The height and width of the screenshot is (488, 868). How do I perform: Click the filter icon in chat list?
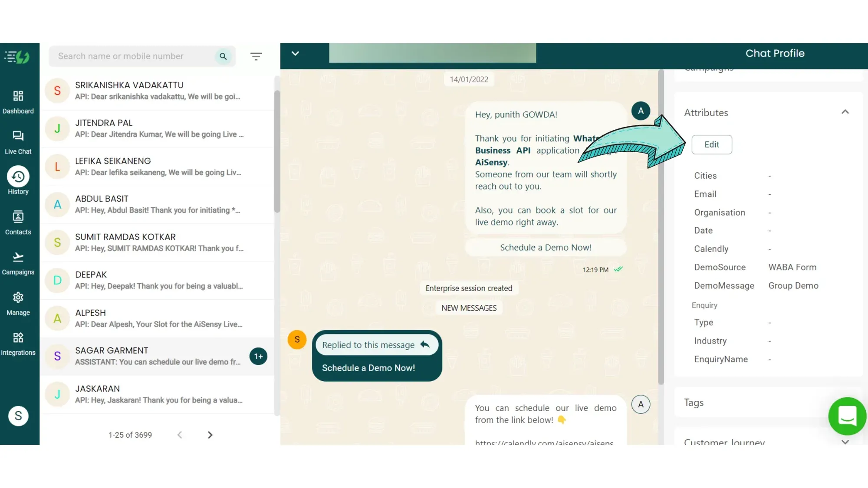256,56
